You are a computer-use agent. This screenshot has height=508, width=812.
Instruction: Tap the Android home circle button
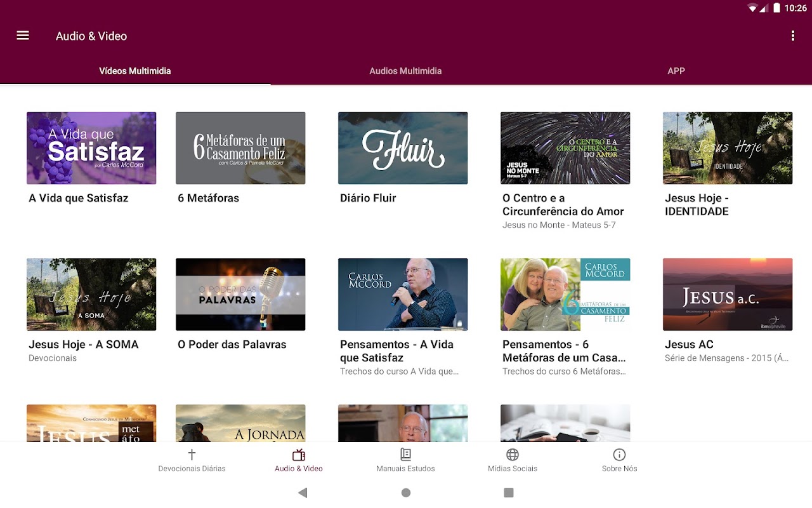coord(406,493)
